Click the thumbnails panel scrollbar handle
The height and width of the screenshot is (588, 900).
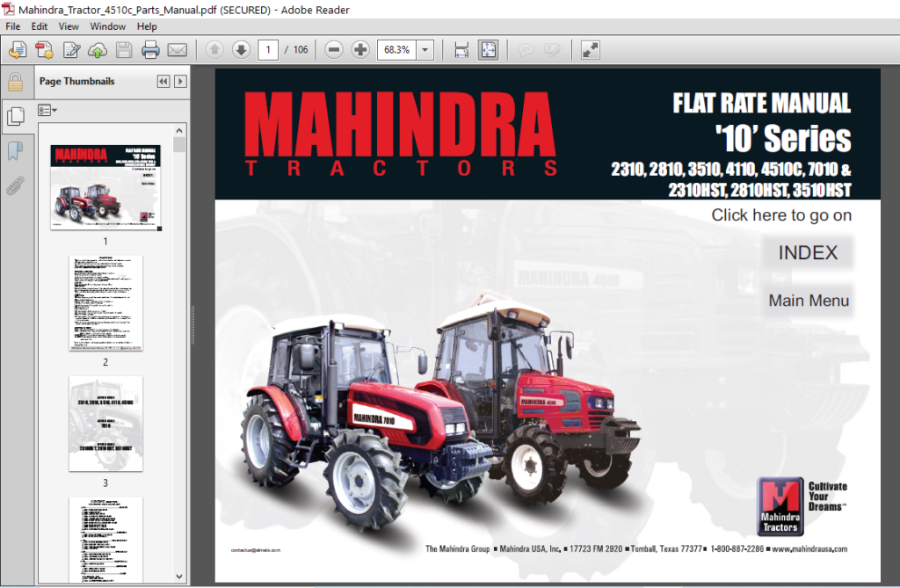tap(179, 145)
